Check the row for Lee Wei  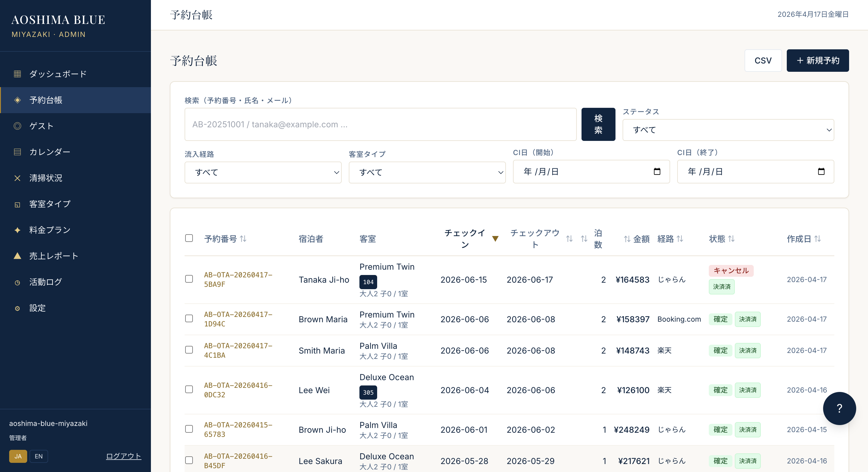pos(189,390)
